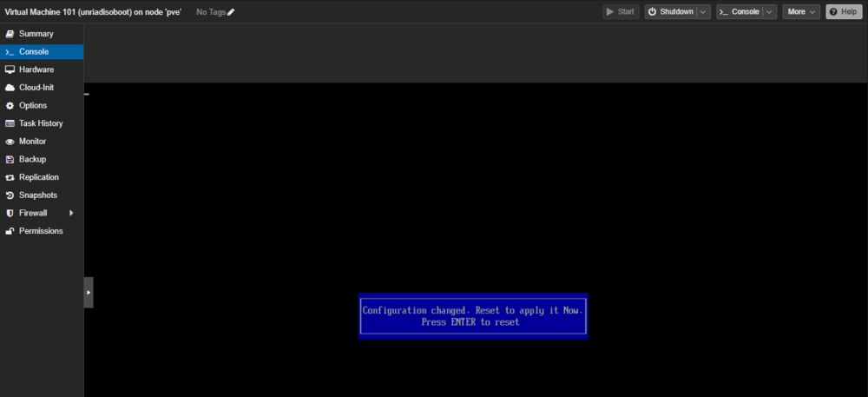This screenshot has height=397, width=868.
Task: Open the Backup section
Action: (42, 159)
